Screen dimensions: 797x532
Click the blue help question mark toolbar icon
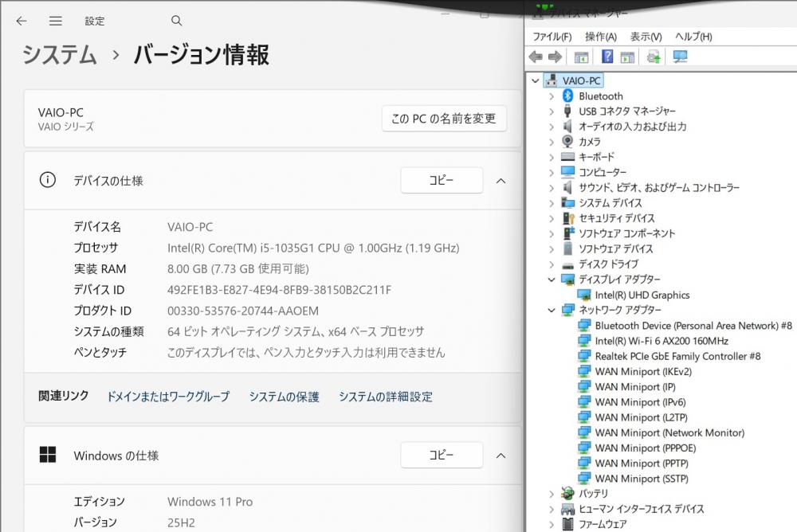(607, 57)
